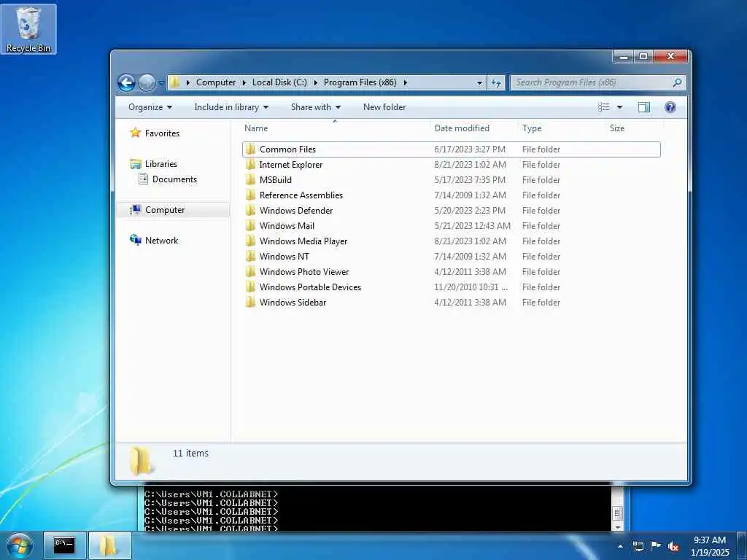
Task: Click the command prompt window scrollbar thumb
Action: 617,514
